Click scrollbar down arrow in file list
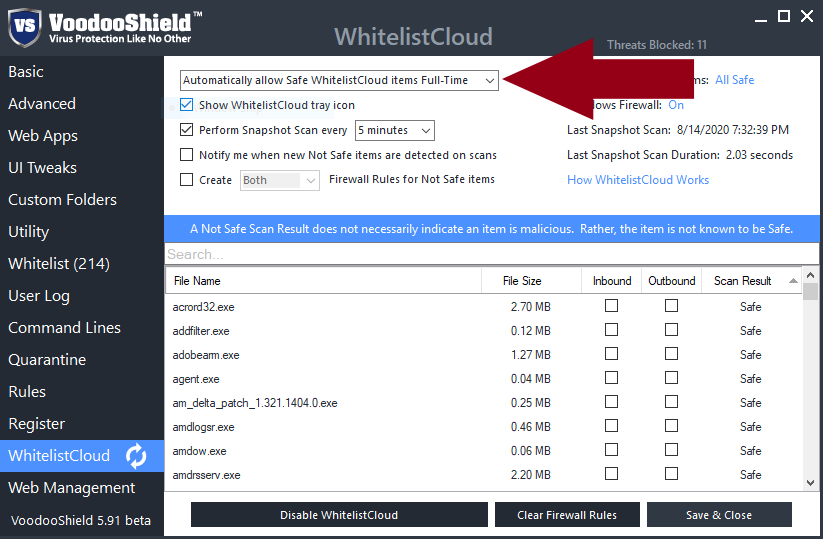Screen dimensions: 823x539 pos(810,483)
